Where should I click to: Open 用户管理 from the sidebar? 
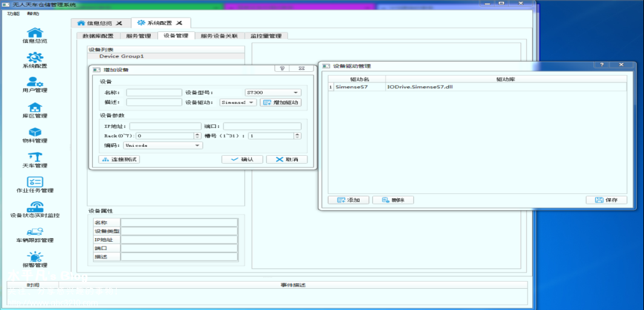pos(35,83)
